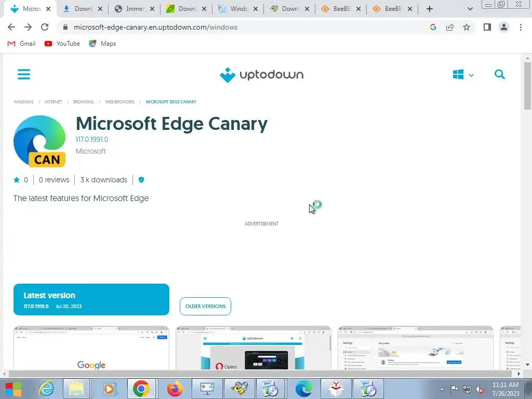Open the Chrome three-dot menu
Viewport: 532px width, 399px height.
521,27
